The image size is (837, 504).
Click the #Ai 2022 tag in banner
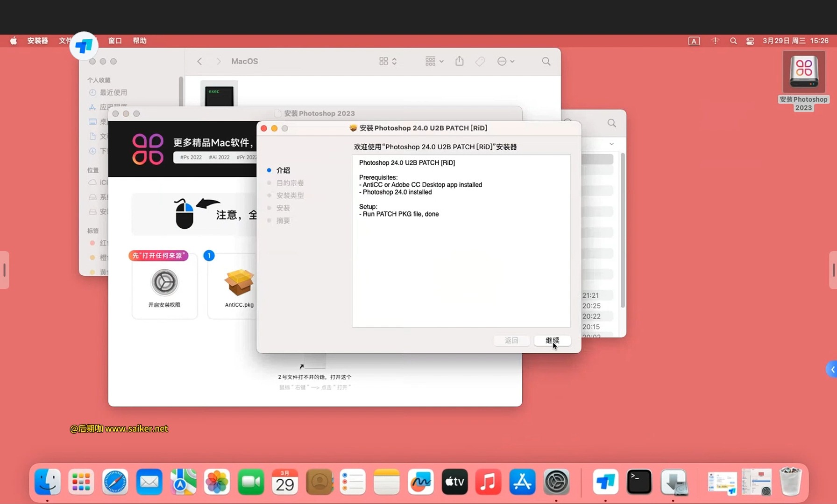[219, 157]
